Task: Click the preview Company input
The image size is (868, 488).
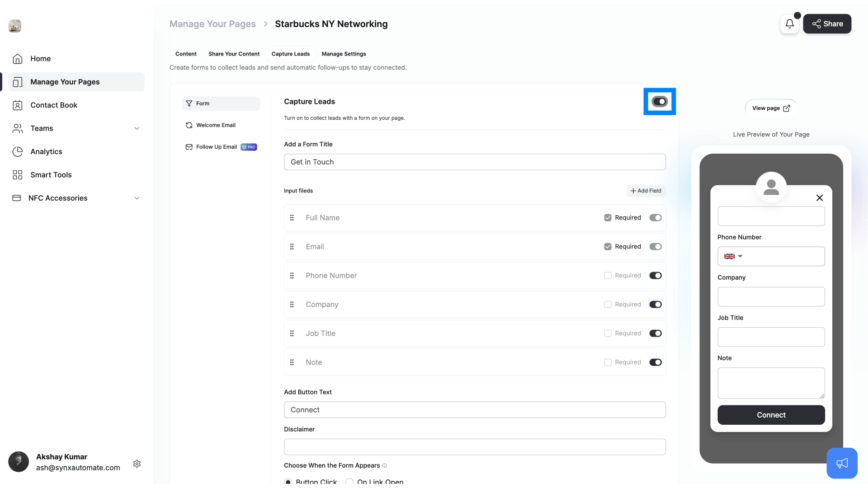Action: point(771,296)
